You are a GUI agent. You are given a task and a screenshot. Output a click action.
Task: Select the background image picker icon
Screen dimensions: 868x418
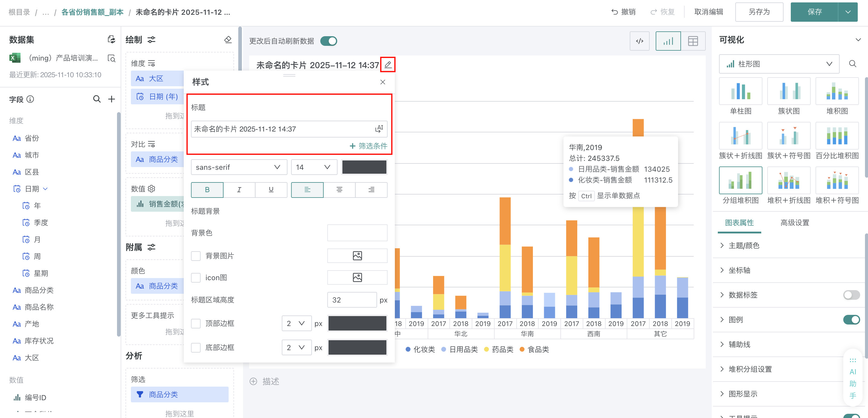pos(357,256)
